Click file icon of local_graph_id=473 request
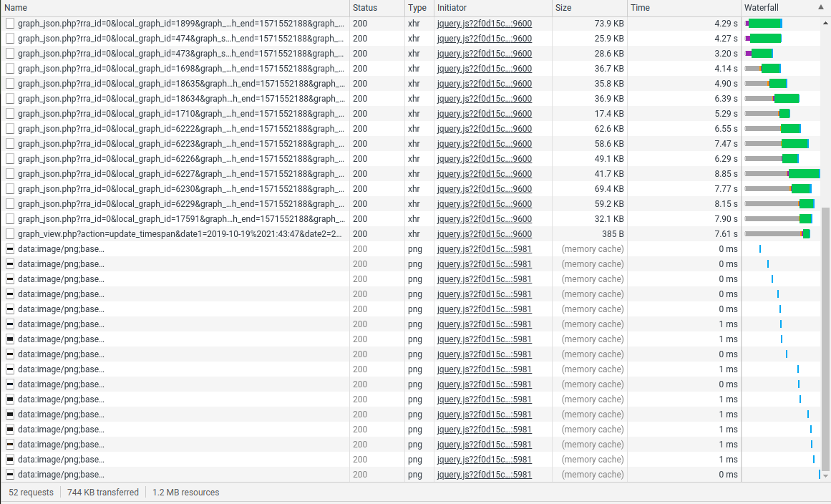This screenshot has height=504, width=831. coord(9,54)
